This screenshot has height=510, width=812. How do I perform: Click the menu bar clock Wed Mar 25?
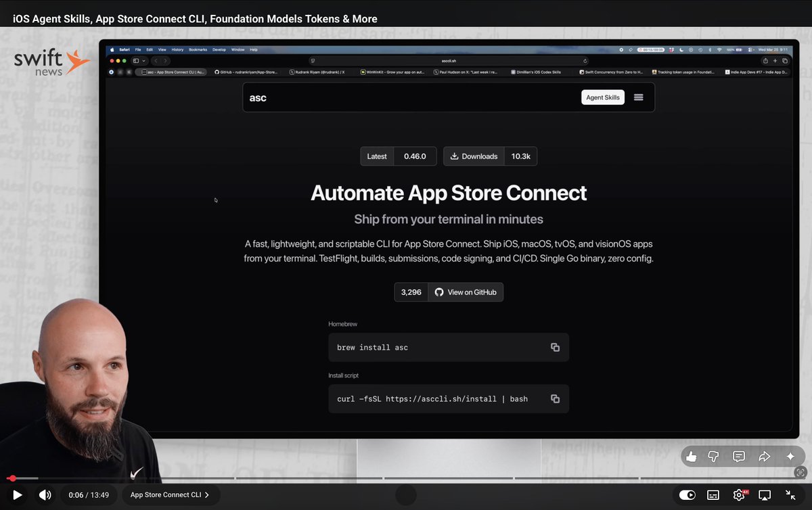click(x=774, y=49)
